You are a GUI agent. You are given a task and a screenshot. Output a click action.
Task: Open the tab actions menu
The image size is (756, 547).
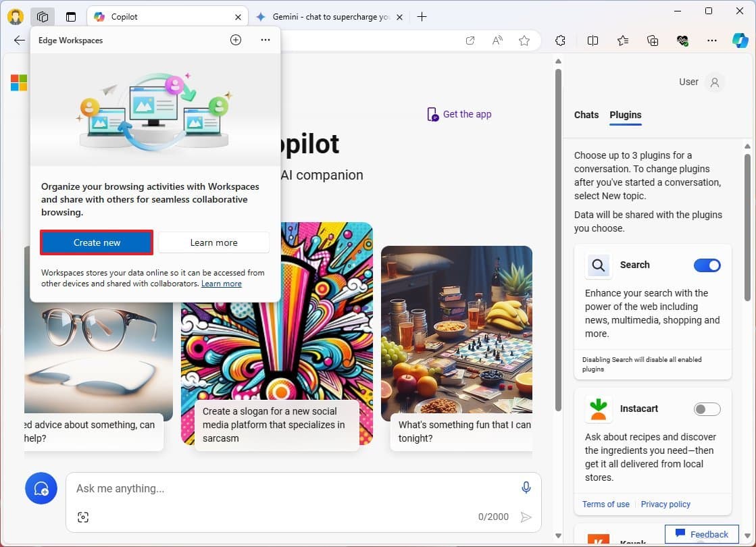(x=70, y=15)
